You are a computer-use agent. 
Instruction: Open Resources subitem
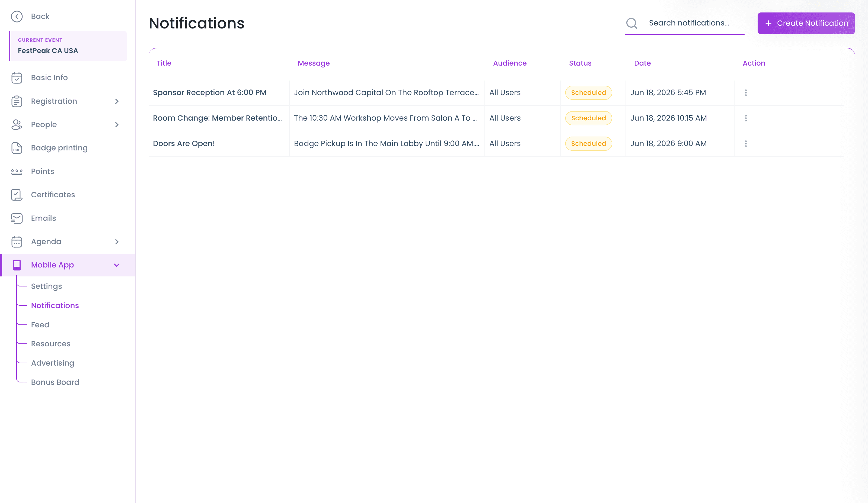point(51,344)
